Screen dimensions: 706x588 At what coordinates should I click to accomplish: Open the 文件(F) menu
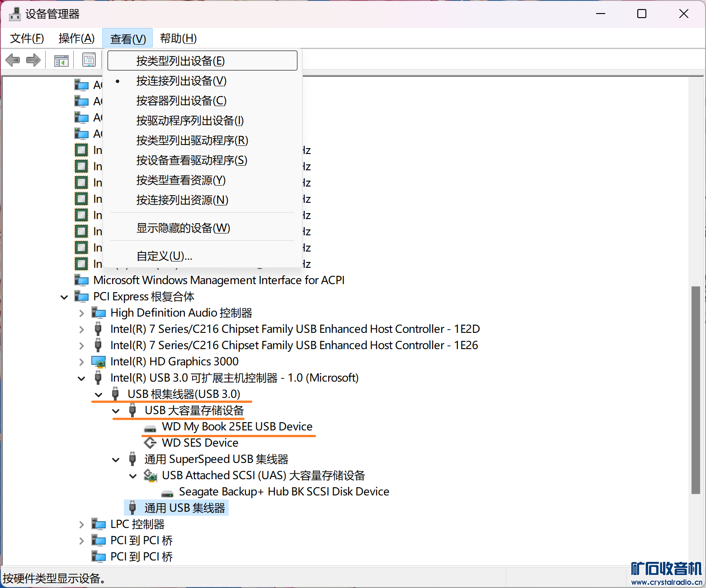(x=27, y=38)
